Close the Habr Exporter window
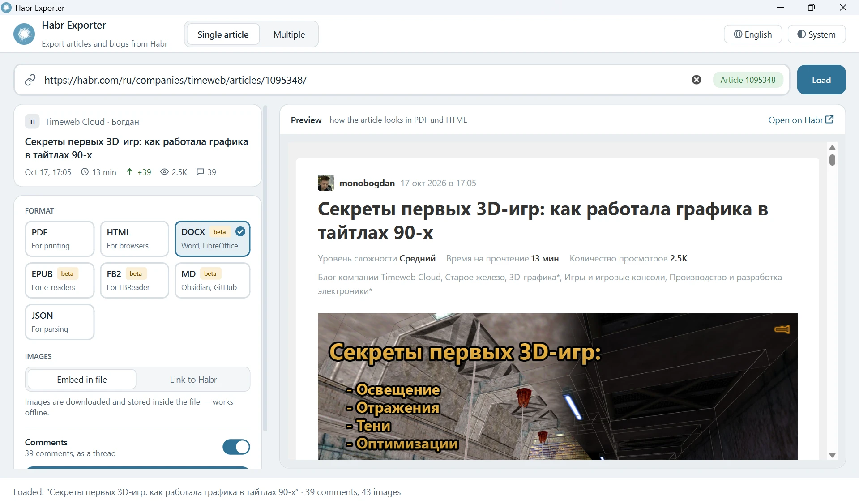859x504 pixels. pyautogui.click(x=843, y=8)
